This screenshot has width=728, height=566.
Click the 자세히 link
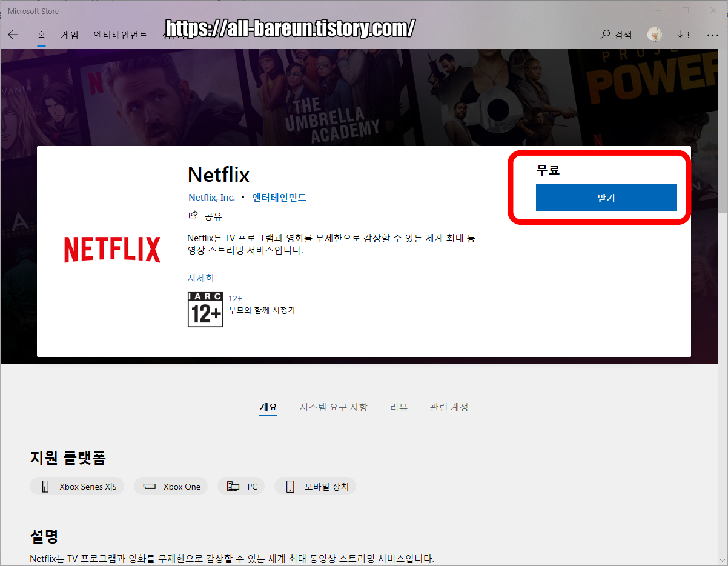200,278
